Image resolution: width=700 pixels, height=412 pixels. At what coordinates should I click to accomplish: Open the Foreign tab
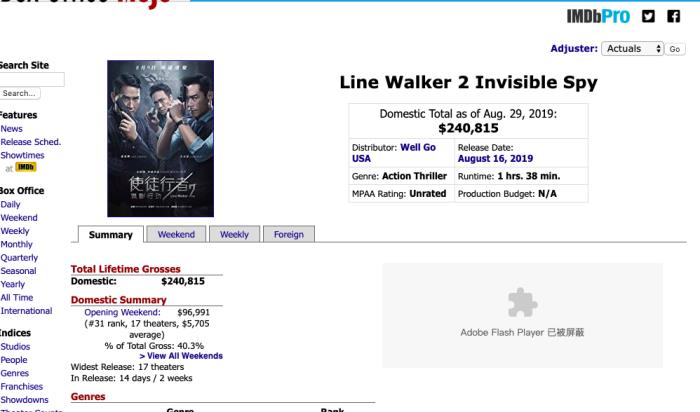[x=288, y=234]
